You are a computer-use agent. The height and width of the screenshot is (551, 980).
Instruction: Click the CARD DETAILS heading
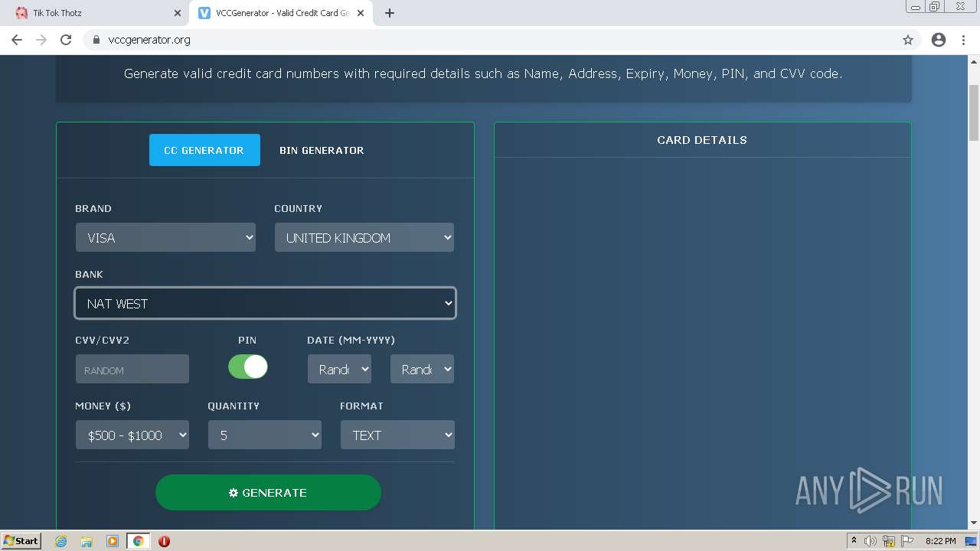tap(702, 140)
